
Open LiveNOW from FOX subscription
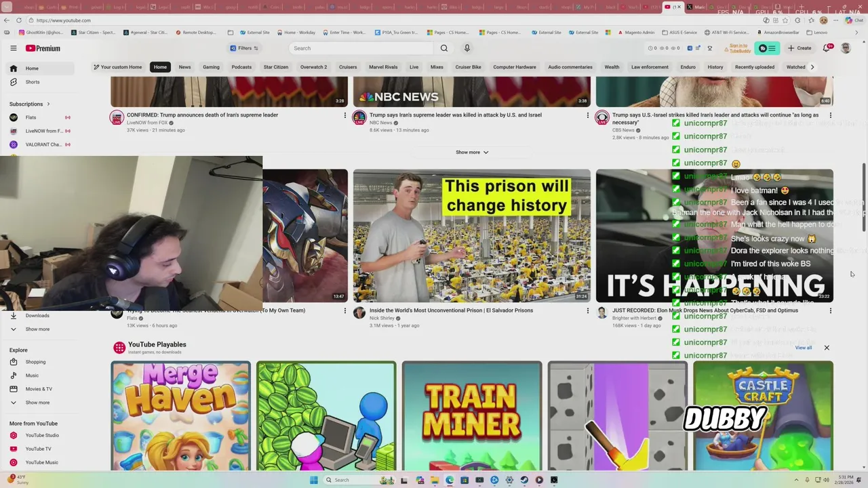click(x=39, y=131)
